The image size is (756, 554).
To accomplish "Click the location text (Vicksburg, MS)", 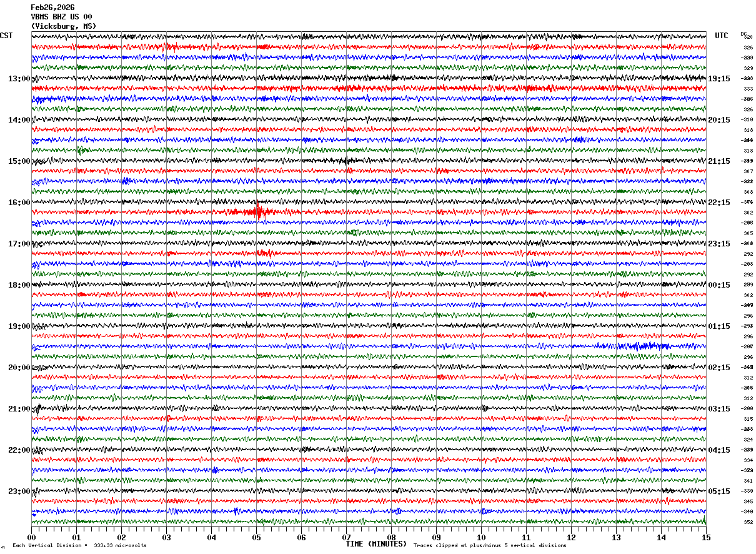I will (64, 26).
